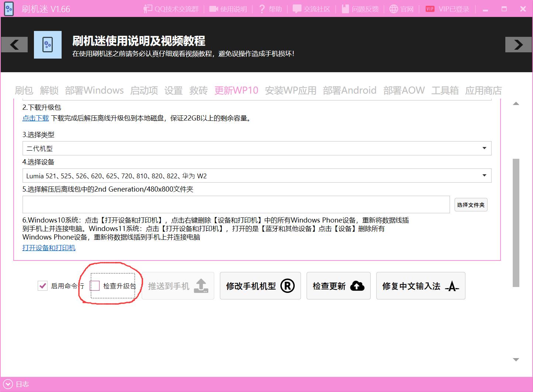
Task: Expand the 选择类型 dropdown showing 二代机型
Action: pyautogui.click(x=257, y=148)
